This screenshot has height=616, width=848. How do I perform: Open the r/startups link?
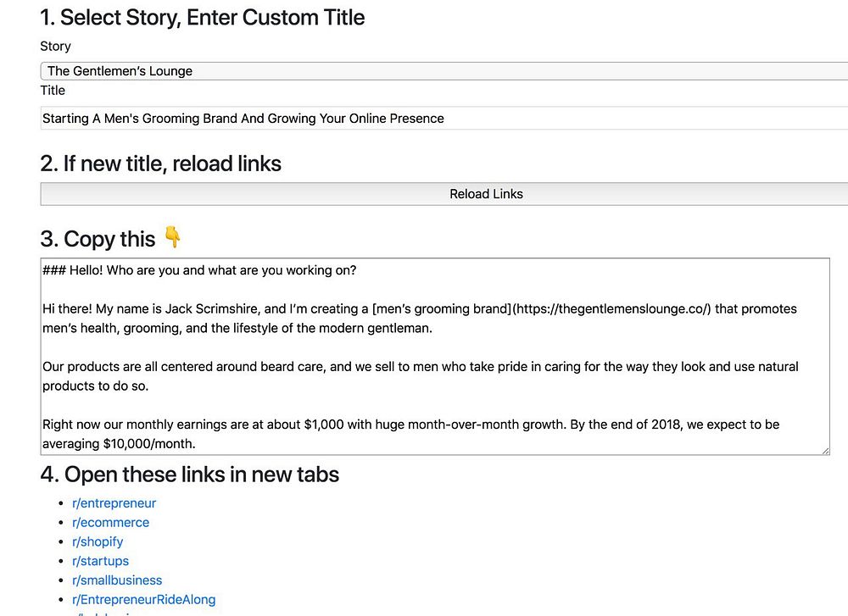click(100, 561)
